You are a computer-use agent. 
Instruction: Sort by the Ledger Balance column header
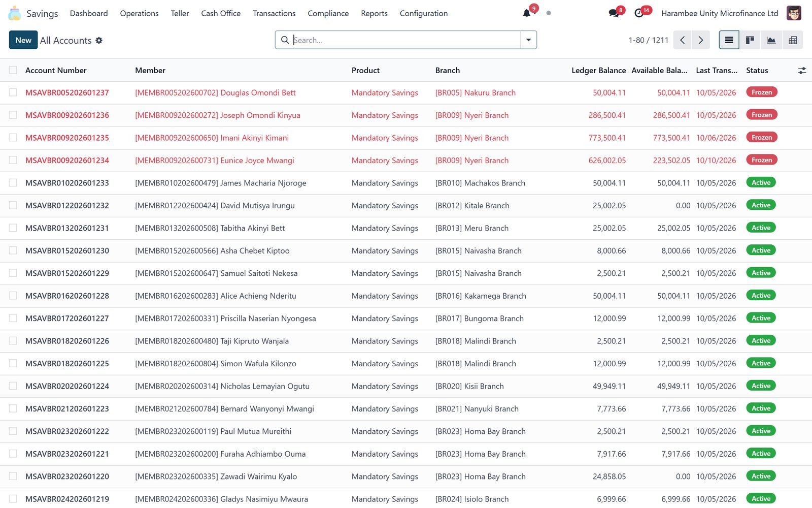click(598, 71)
